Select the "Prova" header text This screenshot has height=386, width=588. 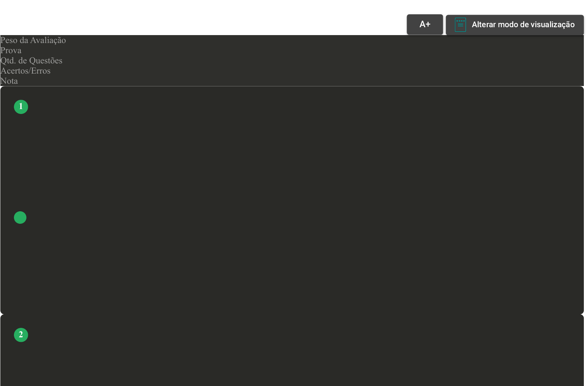tap(11, 51)
